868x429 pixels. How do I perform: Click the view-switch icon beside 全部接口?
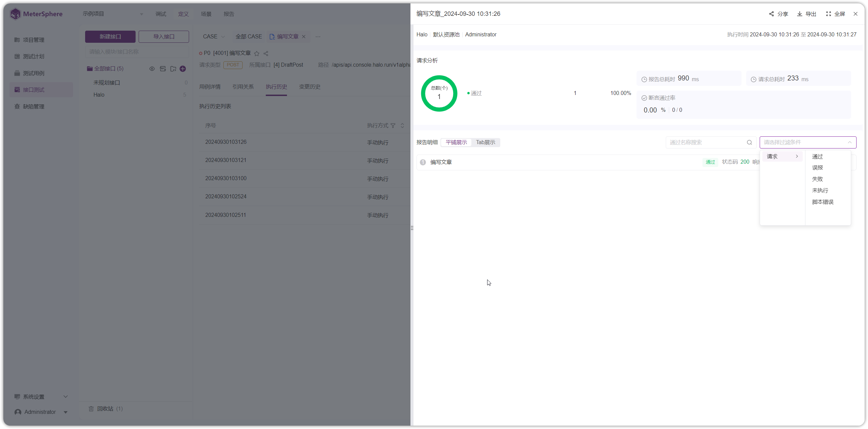pos(162,69)
